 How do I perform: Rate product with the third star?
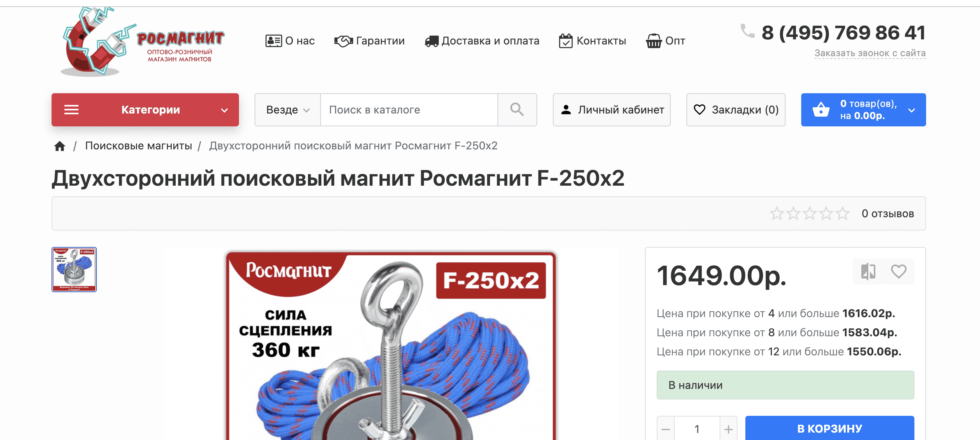point(810,214)
